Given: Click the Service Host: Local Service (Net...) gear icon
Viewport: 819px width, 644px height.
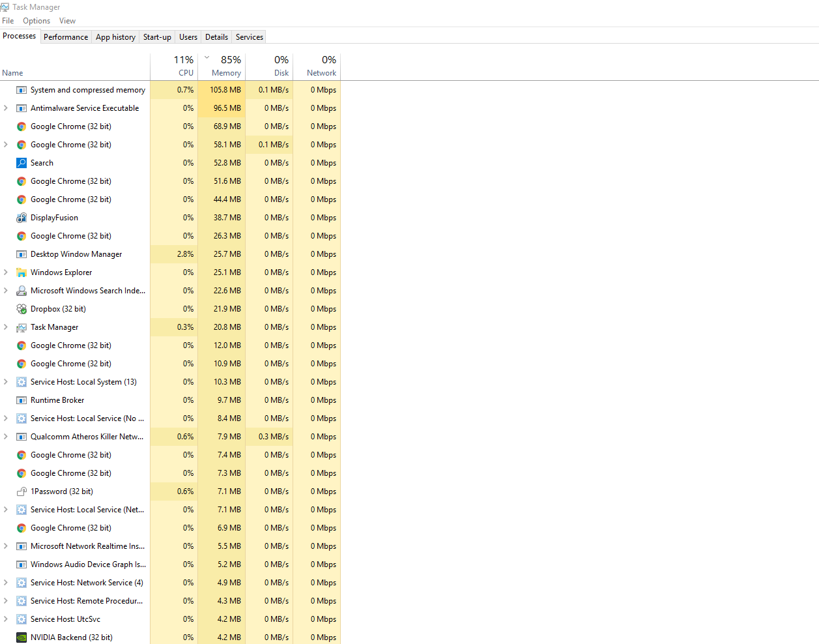Looking at the screenshot, I should coord(22,510).
